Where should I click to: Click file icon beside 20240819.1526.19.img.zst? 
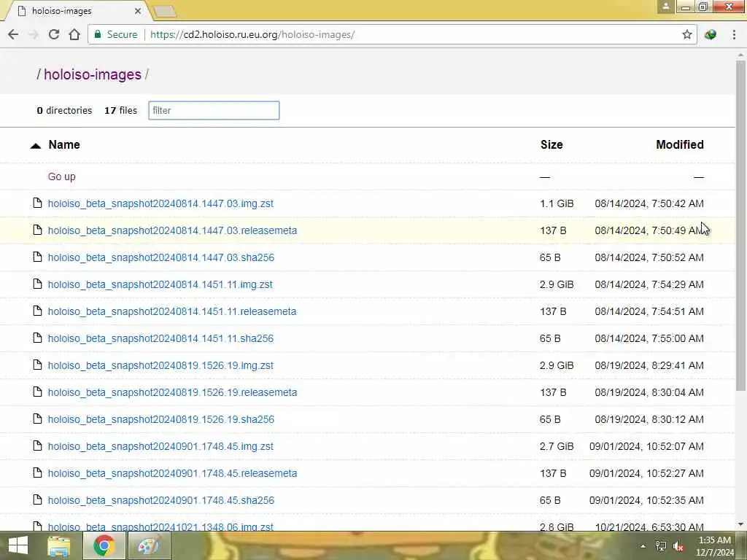[x=37, y=365]
